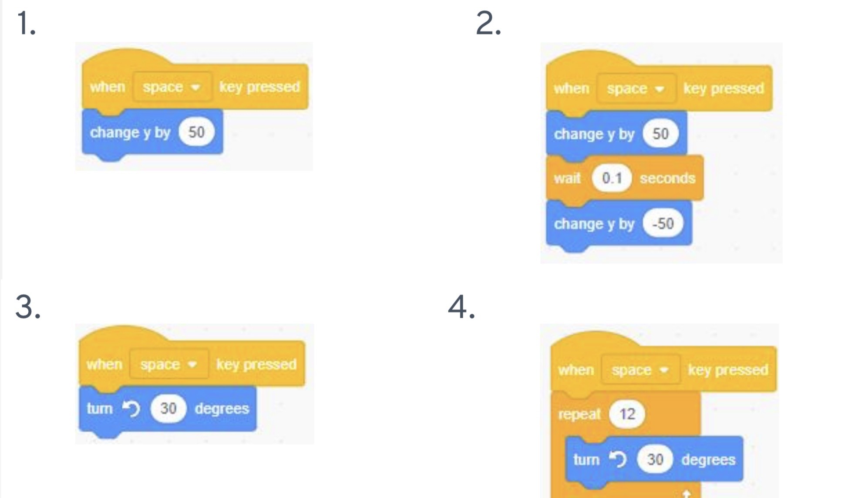
Task: Edit the 0.1 seconds wait value
Action: pyautogui.click(x=612, y=178)
